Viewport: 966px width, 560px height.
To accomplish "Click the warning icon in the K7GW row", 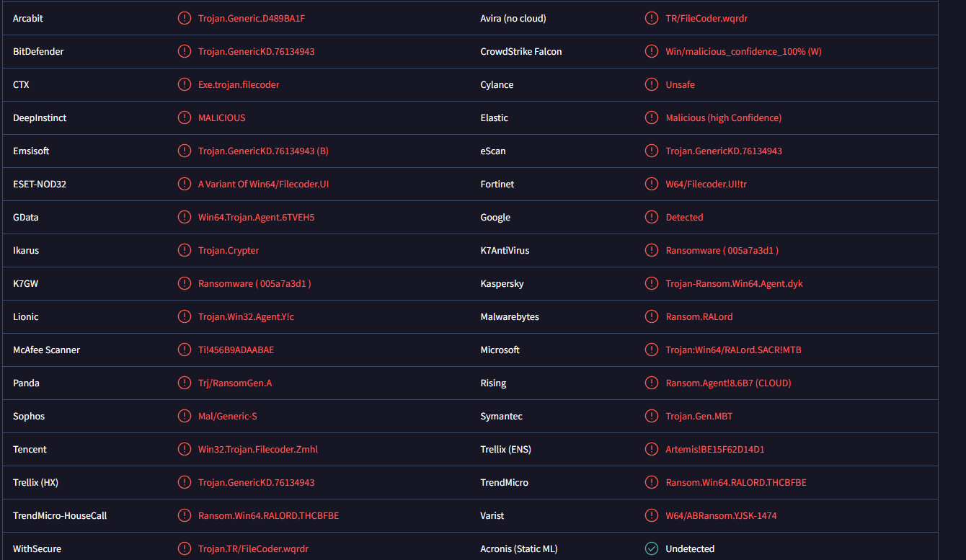I will (185, 283).
